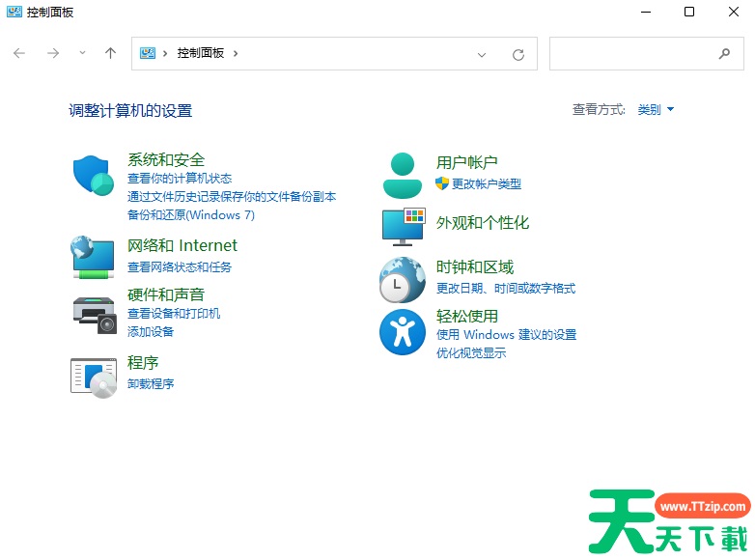
Task: Focus the Control Panel search box
Action: (632, 54)
